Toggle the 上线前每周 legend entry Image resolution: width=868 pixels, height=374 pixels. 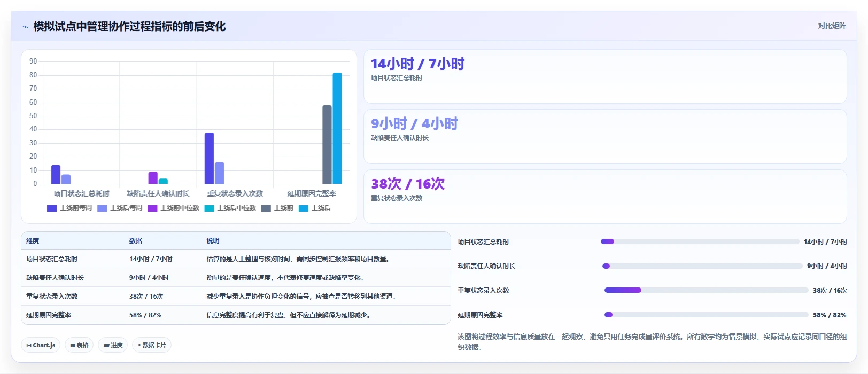(69, 208)
